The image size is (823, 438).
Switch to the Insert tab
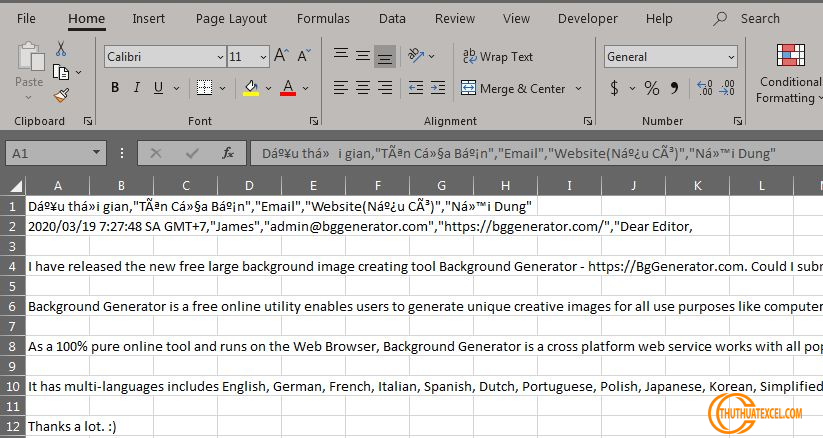149,18
